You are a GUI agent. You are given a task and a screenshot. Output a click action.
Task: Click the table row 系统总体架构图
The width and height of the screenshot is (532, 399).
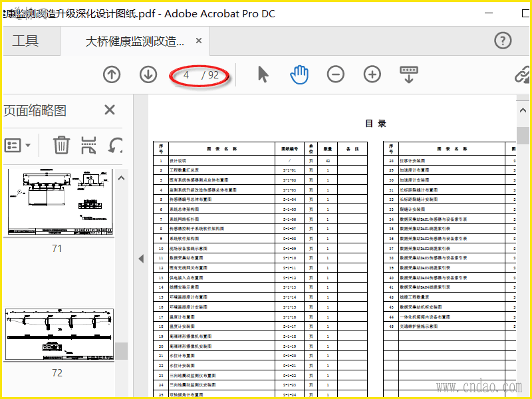tap(260, 209)
